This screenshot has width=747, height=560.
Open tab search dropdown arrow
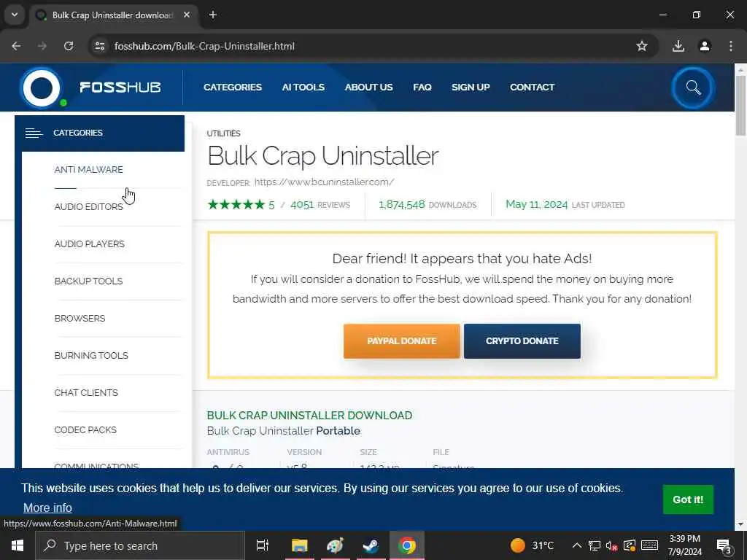coord(15,15)
